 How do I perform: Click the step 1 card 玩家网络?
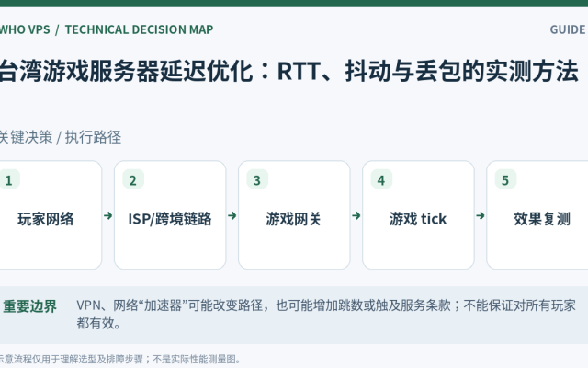(50, 214)
